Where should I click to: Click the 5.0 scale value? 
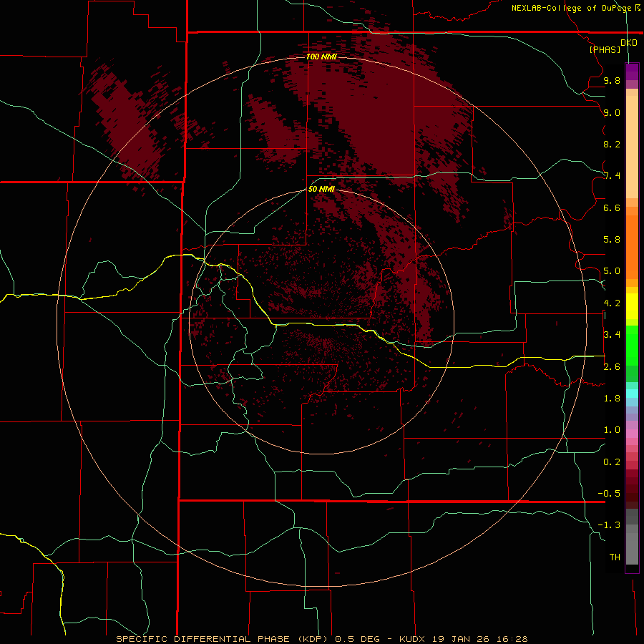coord(612,271)
